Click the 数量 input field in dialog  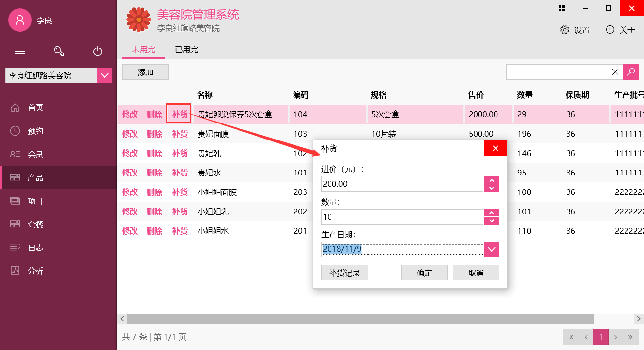(402, 217)
